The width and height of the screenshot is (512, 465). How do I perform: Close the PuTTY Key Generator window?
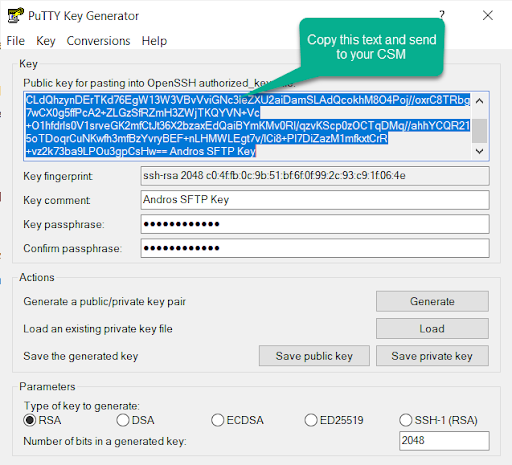point(488,15)
